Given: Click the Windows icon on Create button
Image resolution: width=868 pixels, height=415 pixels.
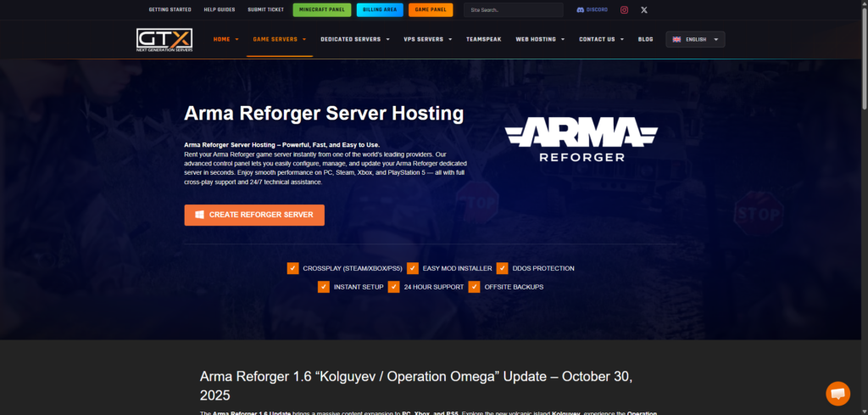Looking at the screenshot, I should point(199,215).
